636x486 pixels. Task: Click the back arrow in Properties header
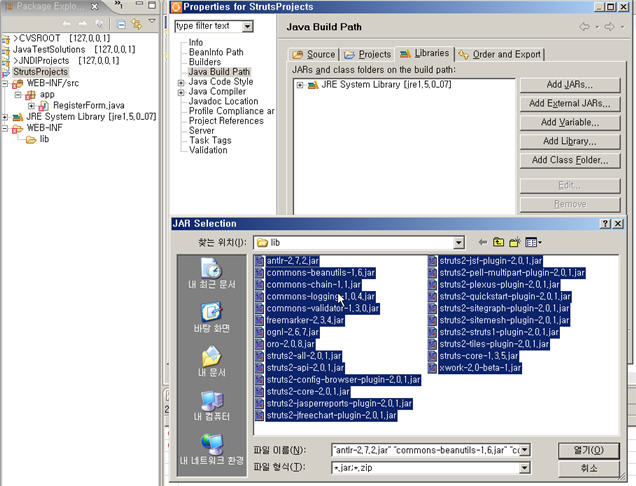[x=584, y=27]
